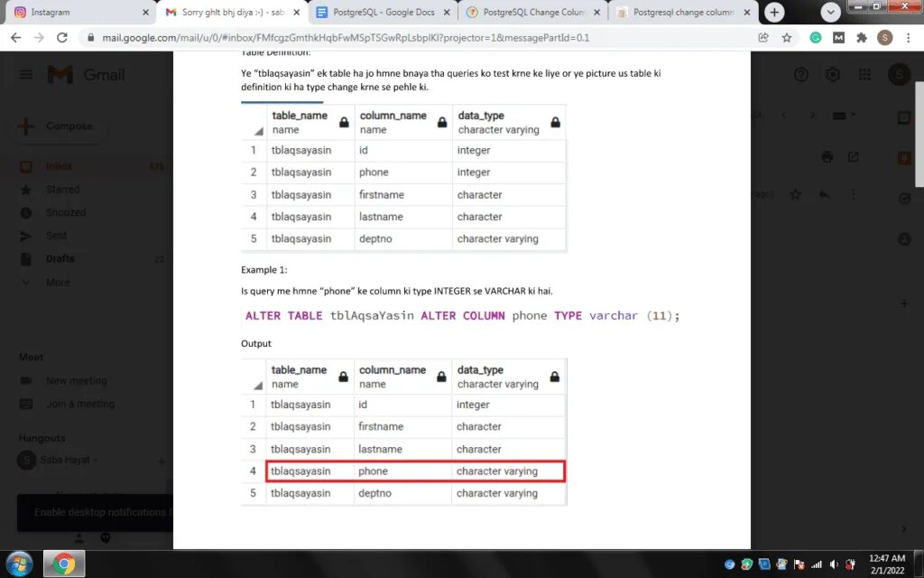Close the PostgreSQL - Google Docs tab
The width and height of the screenshot is (924, 578).
point(447,13)
